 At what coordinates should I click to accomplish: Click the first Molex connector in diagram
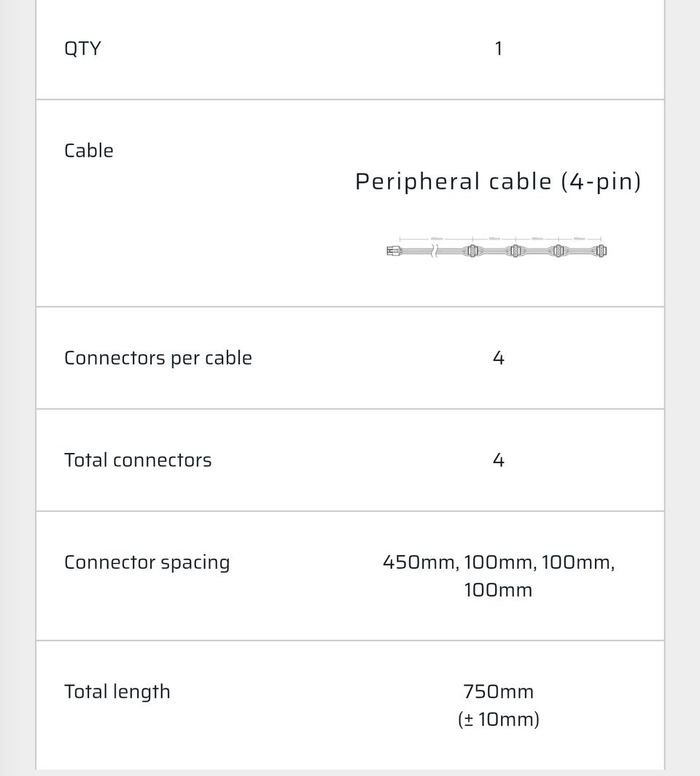(472, 251)
